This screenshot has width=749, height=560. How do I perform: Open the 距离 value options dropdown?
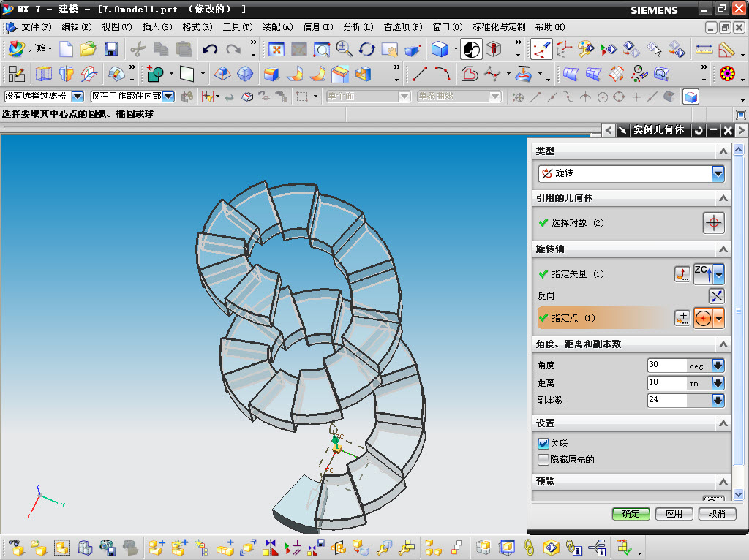[718, 383]
